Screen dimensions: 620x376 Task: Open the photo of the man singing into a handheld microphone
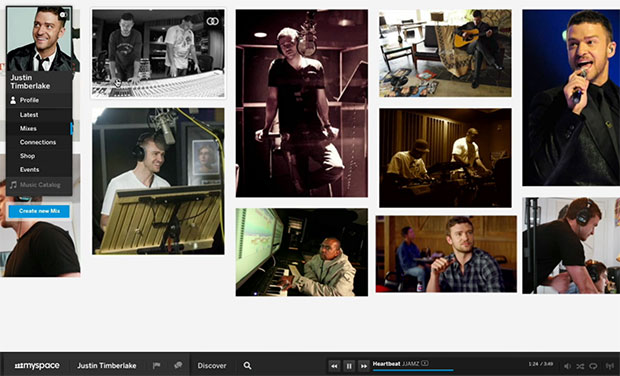[x=571, y=98]
